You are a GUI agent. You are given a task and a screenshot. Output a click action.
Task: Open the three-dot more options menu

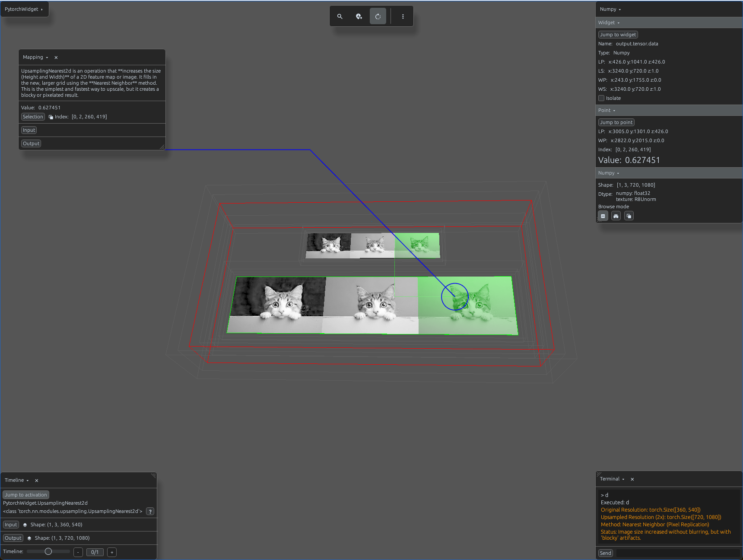point(403,16)
